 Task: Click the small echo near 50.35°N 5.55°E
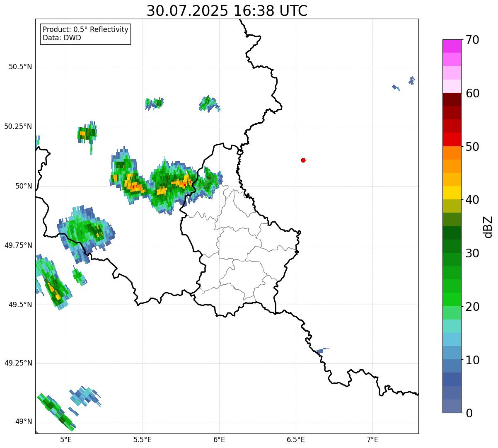coord(154,103)
